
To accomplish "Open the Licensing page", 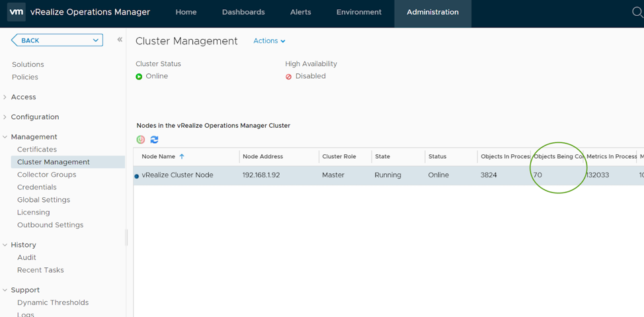I will click(x=33, y=212).
